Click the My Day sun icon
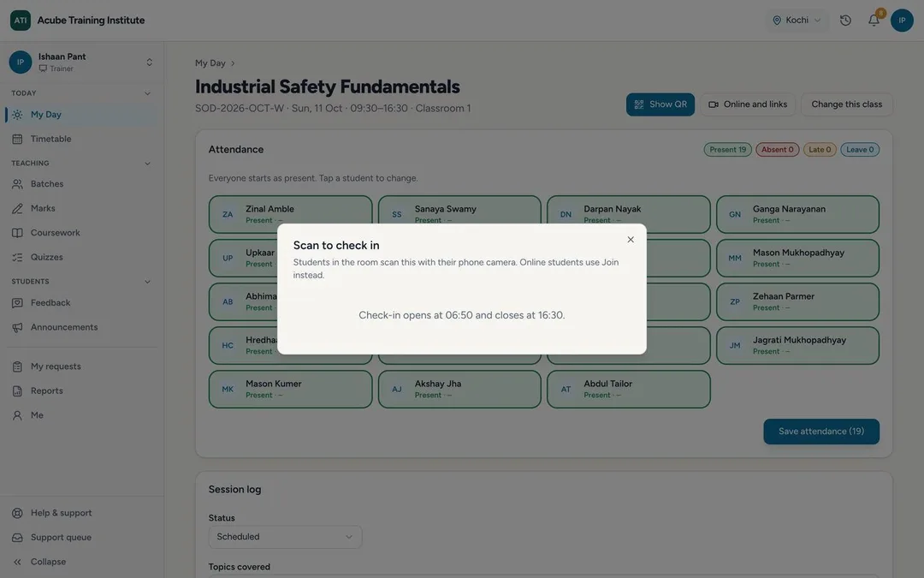Viewport: 924px width, 578px height. [18, 115]
